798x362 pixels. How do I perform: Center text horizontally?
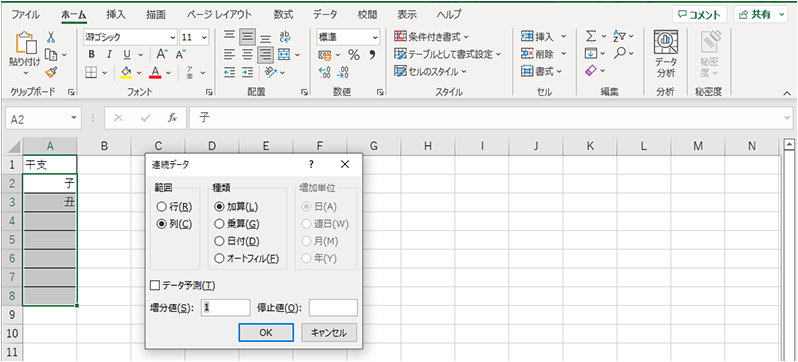[x=247, y=54]
